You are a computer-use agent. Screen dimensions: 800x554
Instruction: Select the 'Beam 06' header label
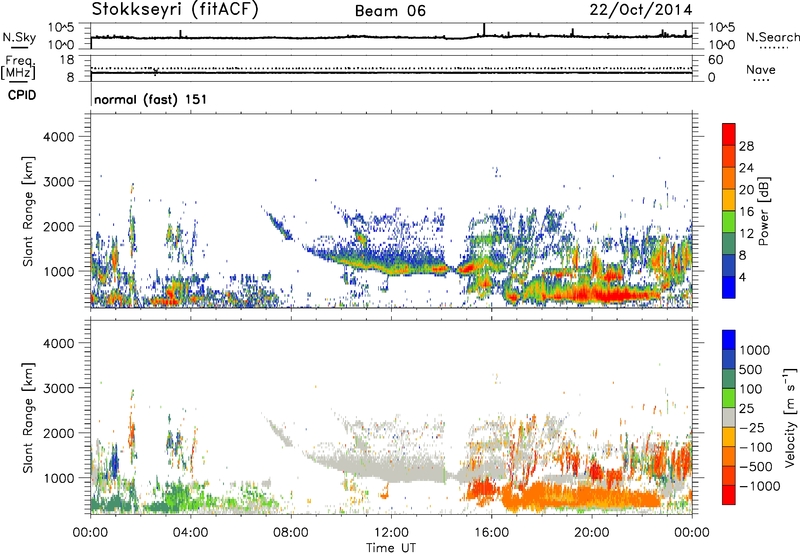click(390, 11)
